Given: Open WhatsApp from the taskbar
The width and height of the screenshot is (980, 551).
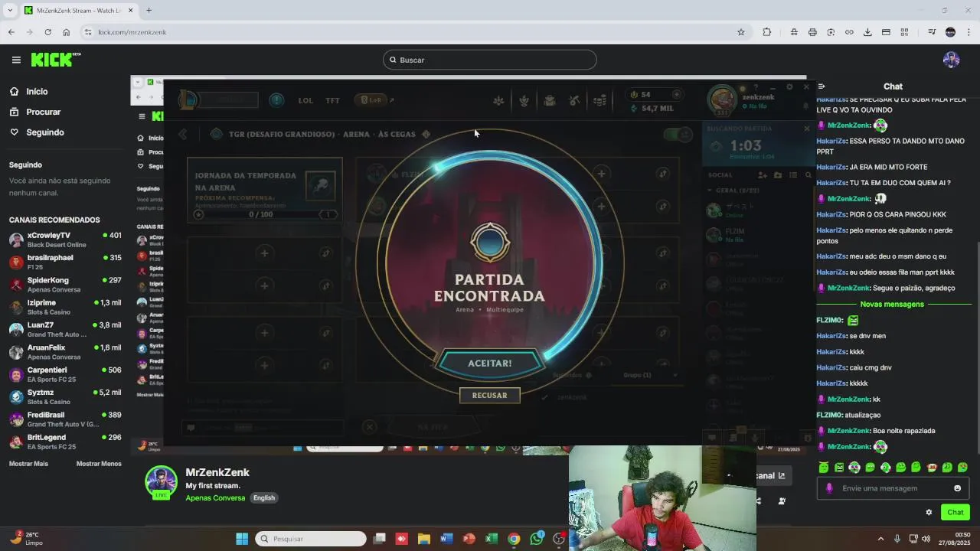Looking at the screenshot, I should pos(537,539).
